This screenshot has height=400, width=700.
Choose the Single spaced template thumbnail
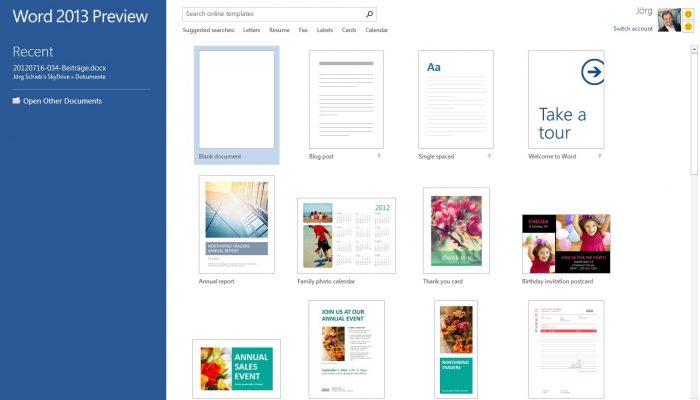click(x=456, y=100)
